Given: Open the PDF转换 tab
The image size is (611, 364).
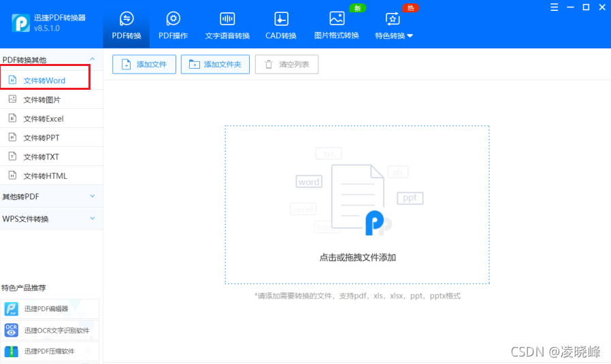Looking at the screenshot, I should pos(127,25).
